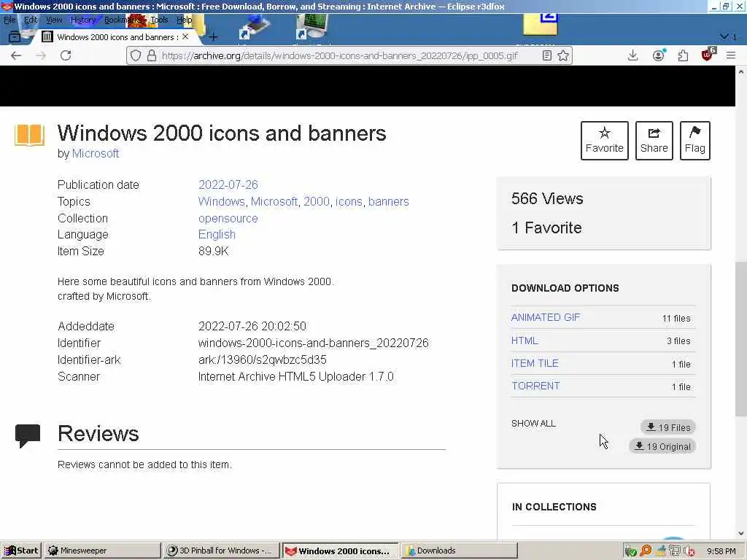Open the account profile icon
Viewport: 747px width, 560px height.
pos(659,55)
